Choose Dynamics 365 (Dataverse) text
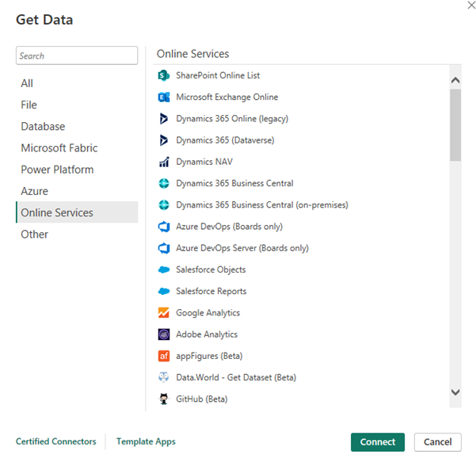This screenshot has width=476, height=466. [x=225, y=140]
